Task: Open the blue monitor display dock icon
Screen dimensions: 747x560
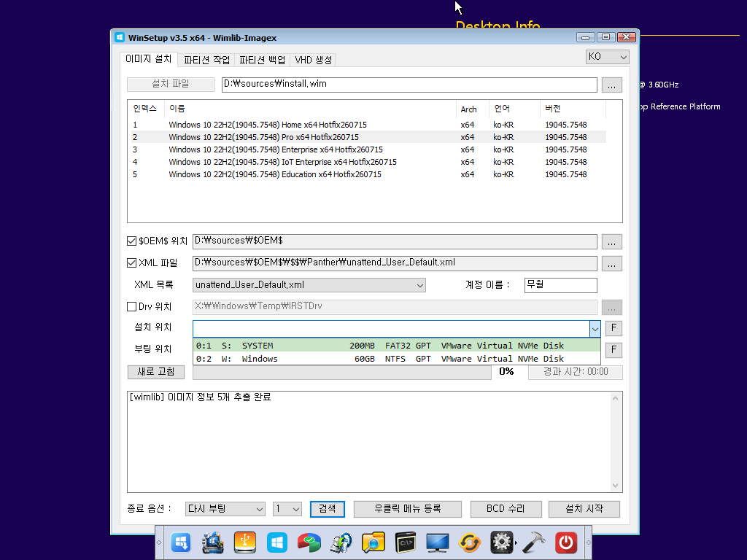Action: tap(438, 542)
